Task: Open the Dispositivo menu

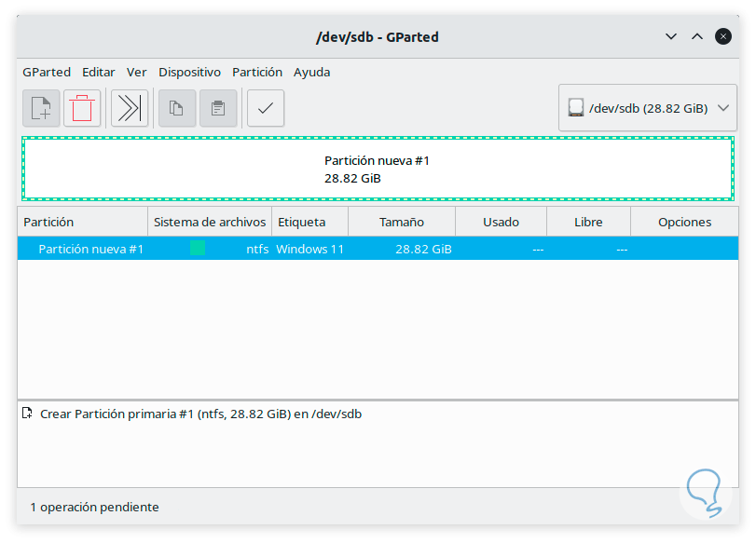Action: tap(189, 73)
